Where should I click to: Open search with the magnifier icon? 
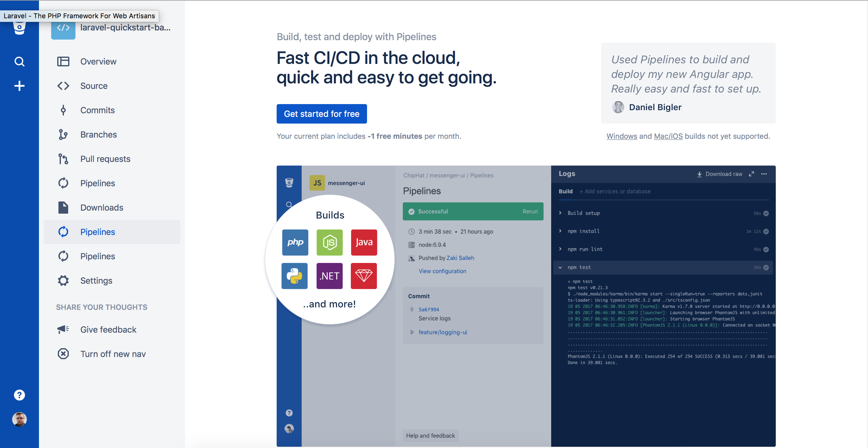pyautogui.click(x=19, y=62)
